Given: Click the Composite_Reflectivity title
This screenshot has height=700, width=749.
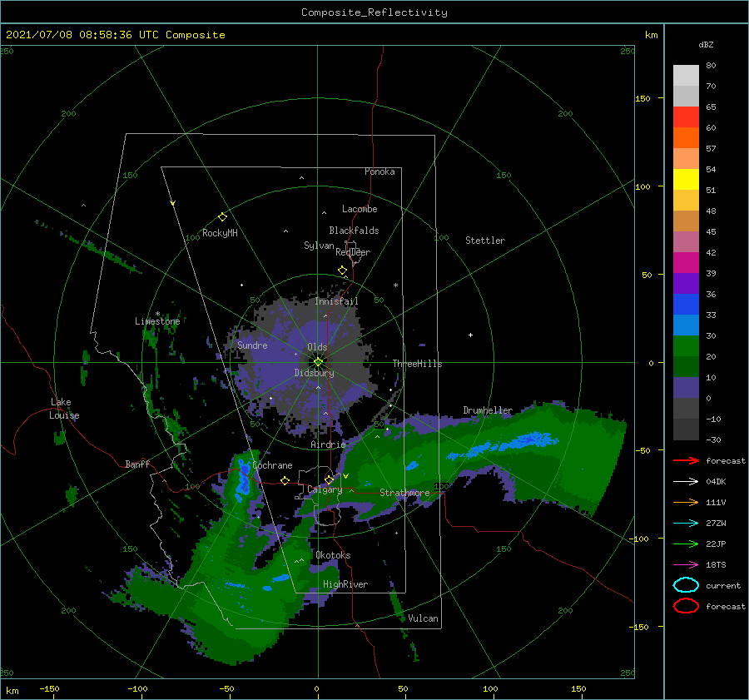Looking at the screenshot, I should [x=374, y=12].
